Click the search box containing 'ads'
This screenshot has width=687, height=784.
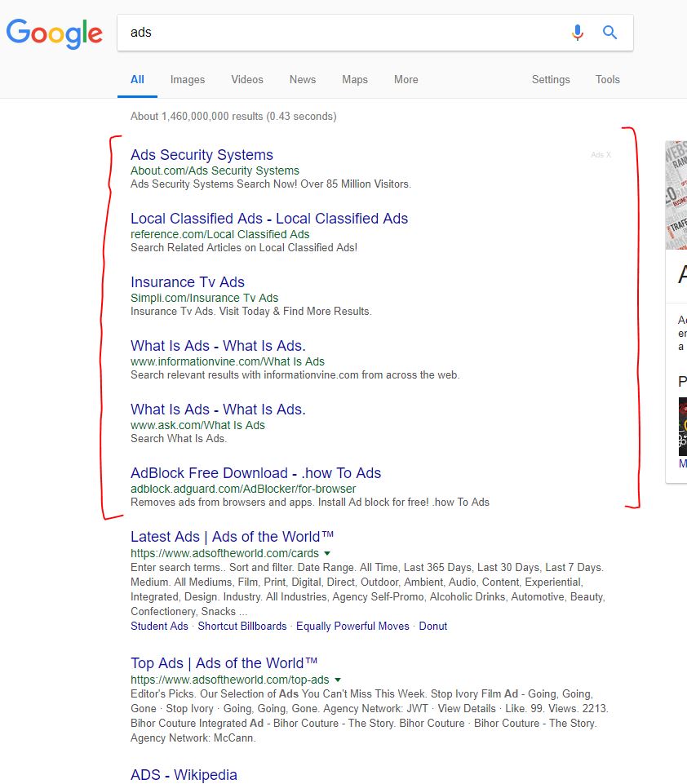(x=375, y=33)
